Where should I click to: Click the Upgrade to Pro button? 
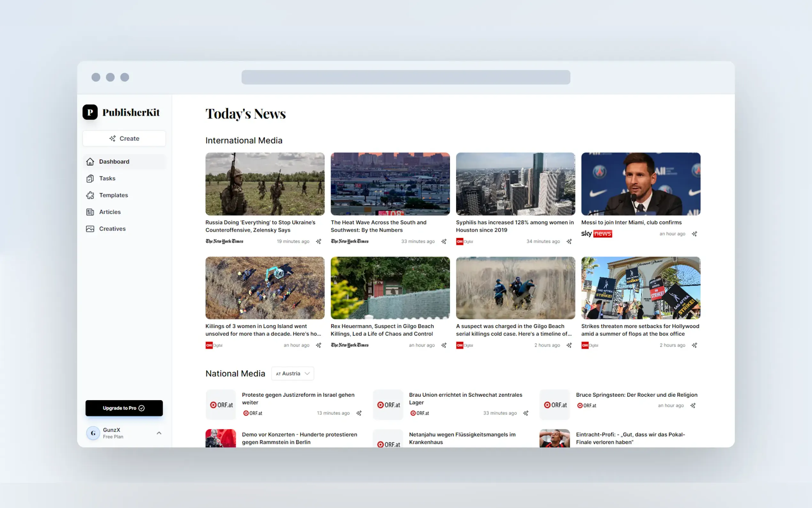click(x=124, y=408)
